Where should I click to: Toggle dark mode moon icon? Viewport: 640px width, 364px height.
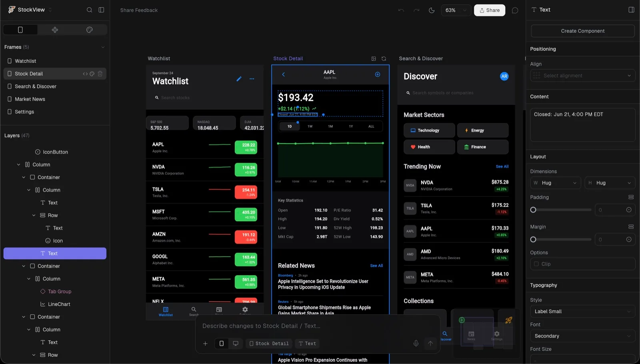[432, 10]
